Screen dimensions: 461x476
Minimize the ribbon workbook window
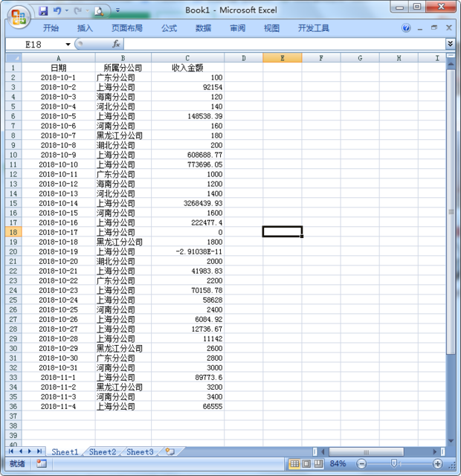420,29
